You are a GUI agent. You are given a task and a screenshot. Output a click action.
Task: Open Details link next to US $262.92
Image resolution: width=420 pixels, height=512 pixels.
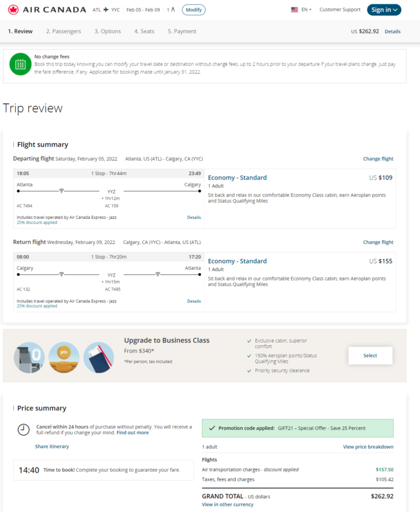coord(392,31)
